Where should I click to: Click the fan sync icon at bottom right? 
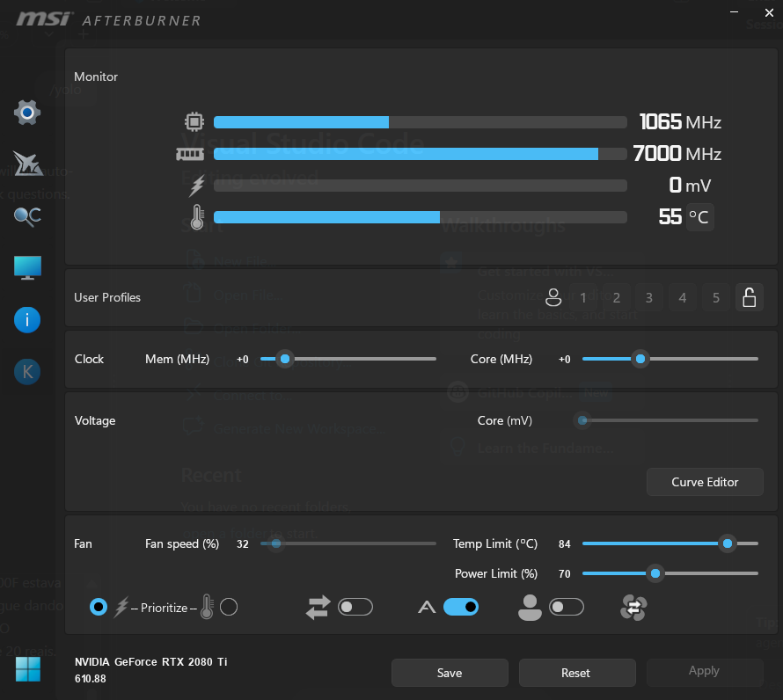coord(633,608)
